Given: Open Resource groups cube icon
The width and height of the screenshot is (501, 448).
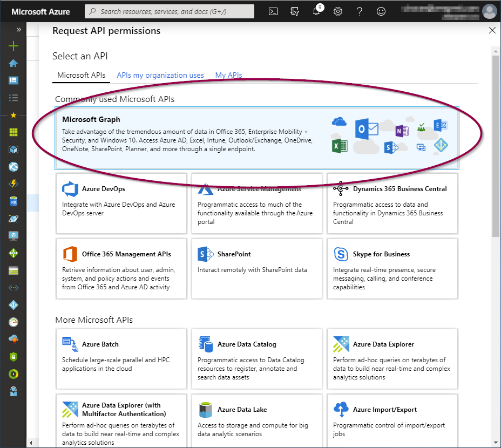Looking at the screenshot, I should point(13,149).
